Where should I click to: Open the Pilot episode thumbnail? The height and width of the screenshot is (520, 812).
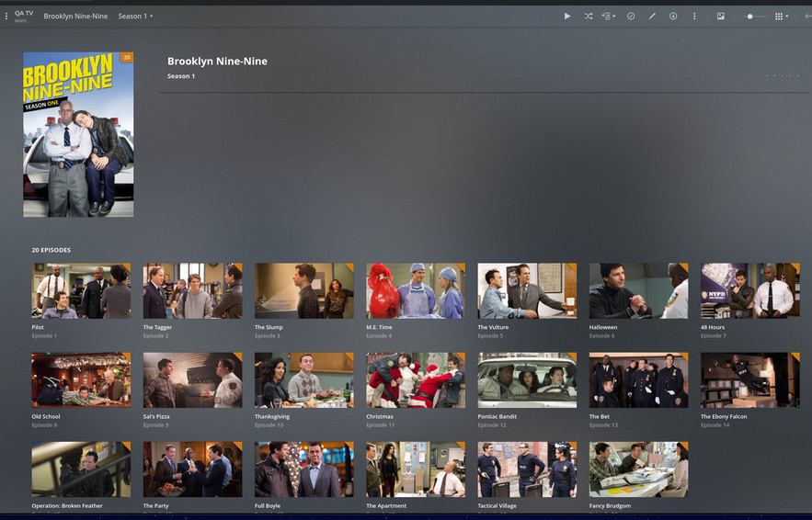click(x=81, y=291)
